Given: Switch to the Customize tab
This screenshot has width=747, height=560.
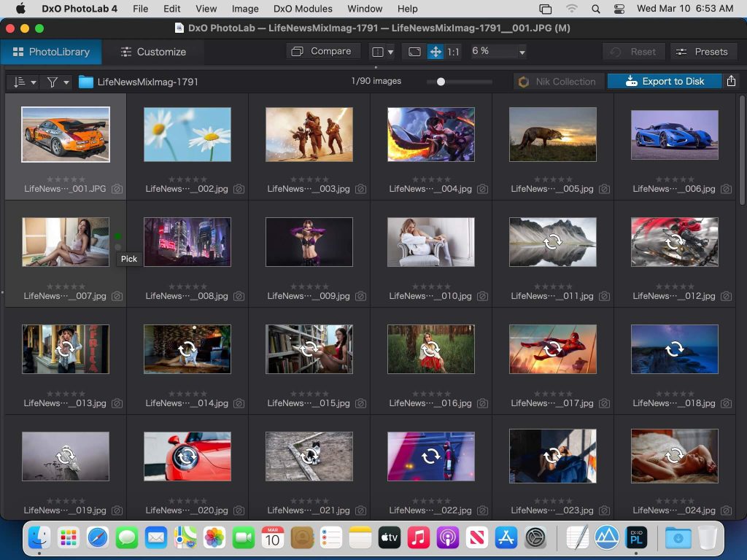Looking at the screenshot, I should click(x=152, y=52).
